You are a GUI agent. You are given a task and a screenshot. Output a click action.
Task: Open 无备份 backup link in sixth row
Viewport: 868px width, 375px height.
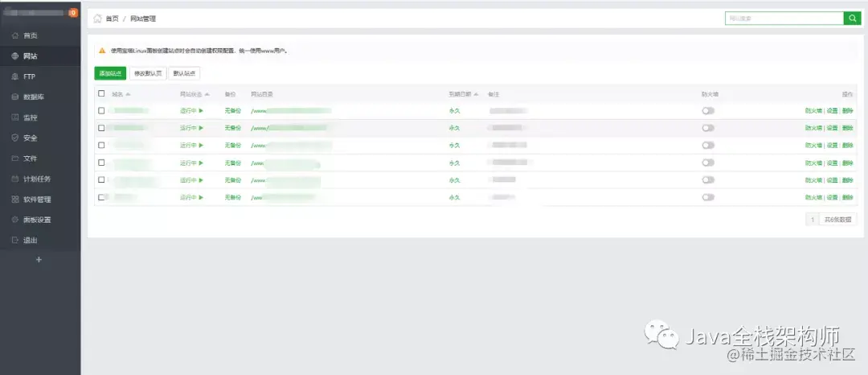click(x=233, y=197)
